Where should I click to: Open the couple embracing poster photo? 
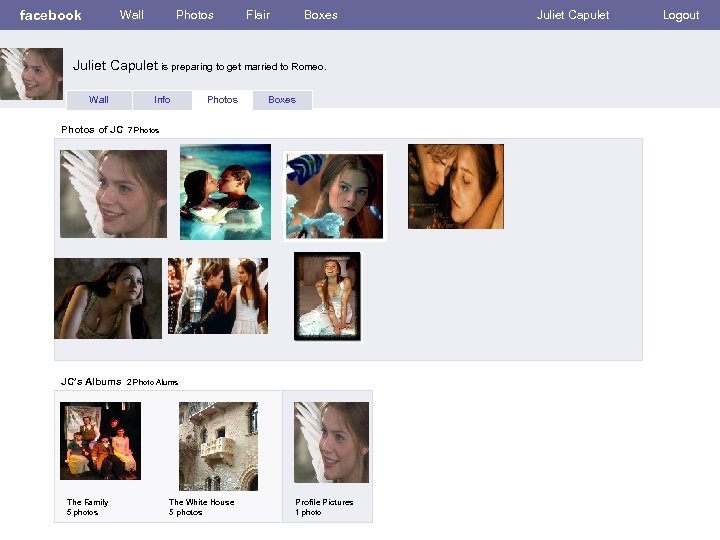[x=456, y=186]
